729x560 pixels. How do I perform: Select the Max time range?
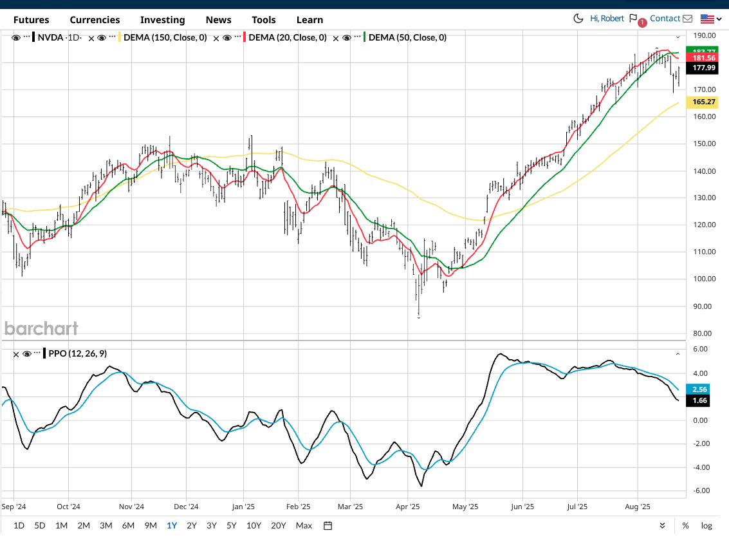[x=304, y=526]
